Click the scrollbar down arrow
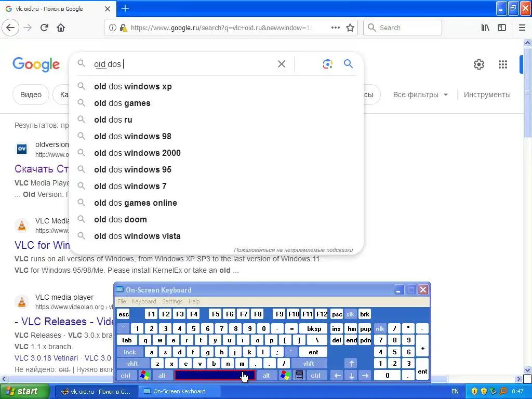Screen dimensions: 532x399 coord(528,370)
